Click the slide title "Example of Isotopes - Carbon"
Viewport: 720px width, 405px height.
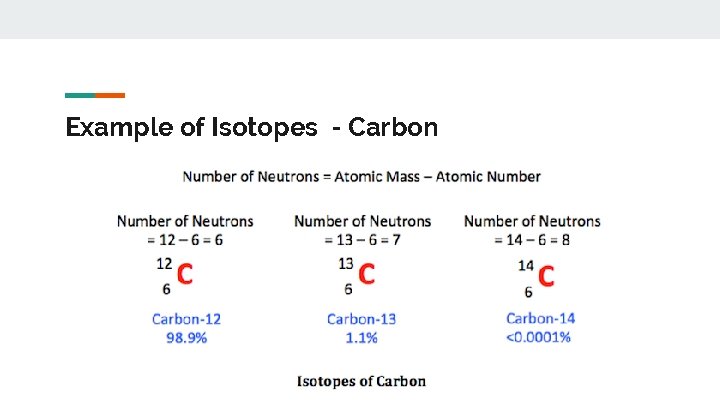[x=251, y=128]
